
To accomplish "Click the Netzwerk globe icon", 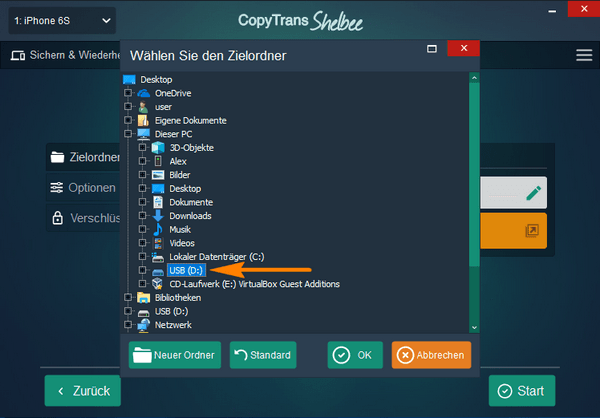I will (143, 325).
